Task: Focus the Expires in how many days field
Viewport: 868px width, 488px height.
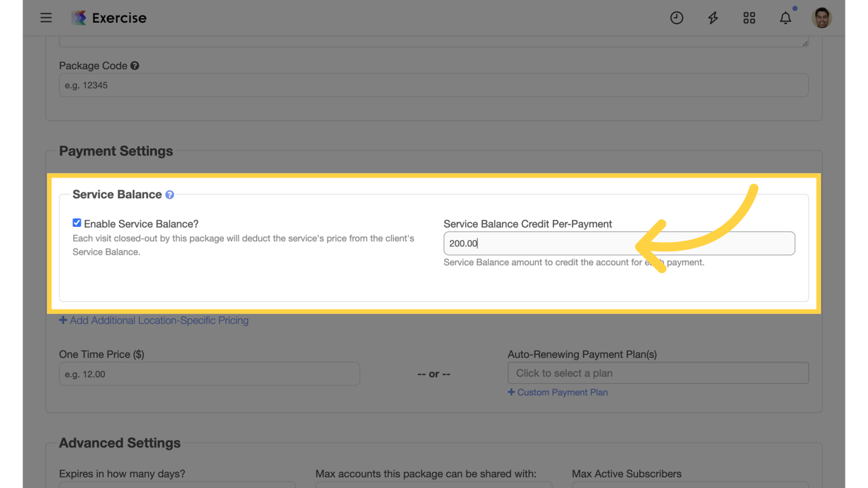Action: coord(177,486)
